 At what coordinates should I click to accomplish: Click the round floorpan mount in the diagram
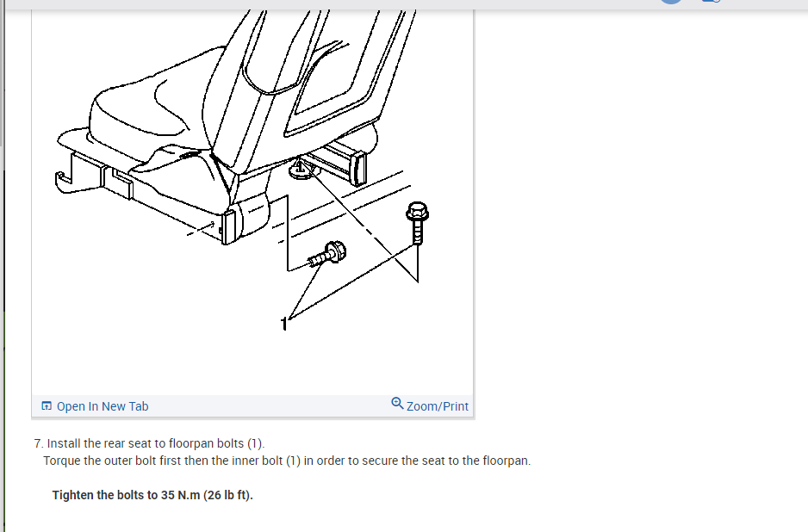(301, 169)
